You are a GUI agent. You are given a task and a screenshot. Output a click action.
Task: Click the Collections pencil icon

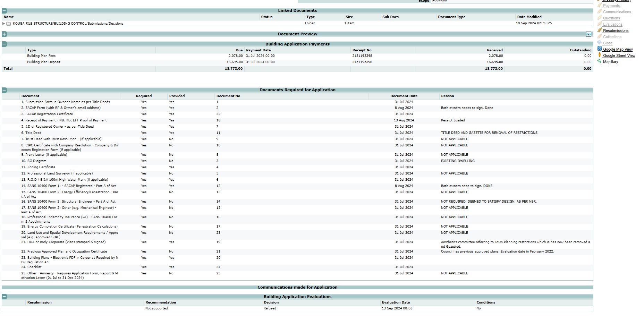tap(600, 36)
